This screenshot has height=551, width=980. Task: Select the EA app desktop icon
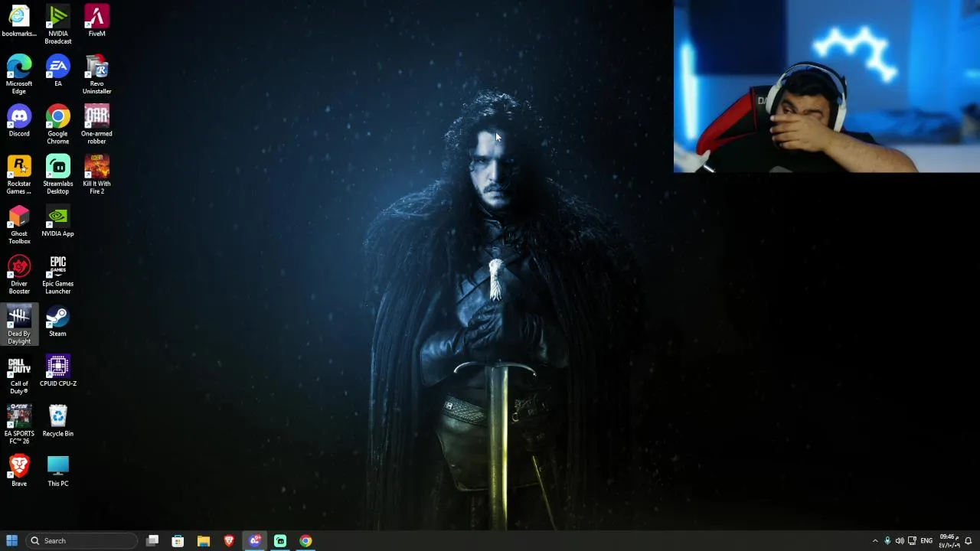[58, 70]
